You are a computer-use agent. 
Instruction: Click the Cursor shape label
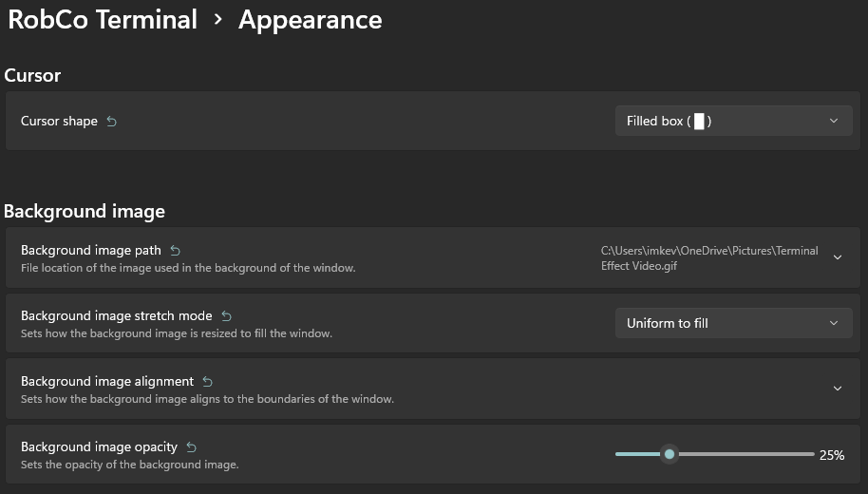click(59, 122)
